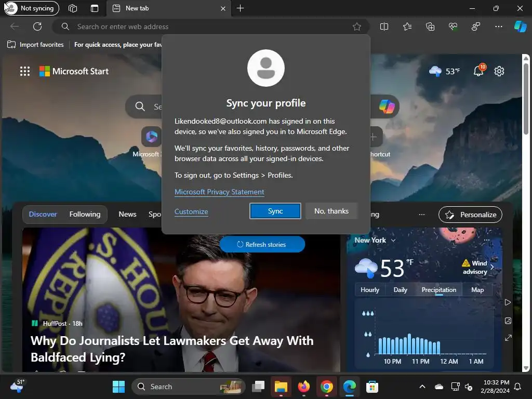Image resolution: width=532 pixels, height=399 pixels.
Task: Select the News feed tab
Action: coord(127,214)
